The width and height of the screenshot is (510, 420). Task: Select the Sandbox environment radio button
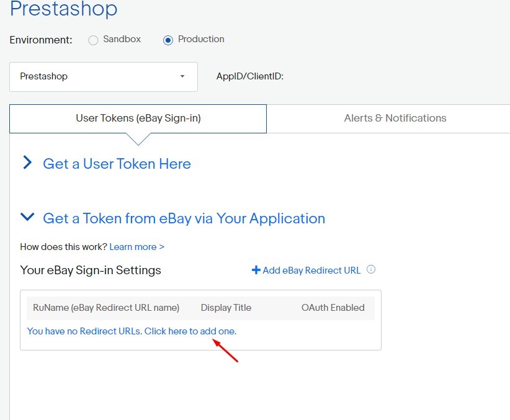(93, 40)
